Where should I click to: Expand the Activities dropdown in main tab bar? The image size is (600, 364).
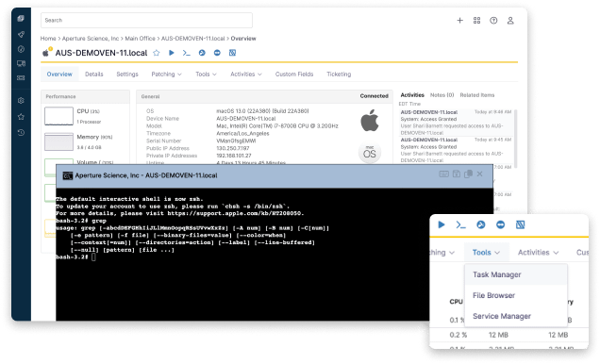click(246, 74)
